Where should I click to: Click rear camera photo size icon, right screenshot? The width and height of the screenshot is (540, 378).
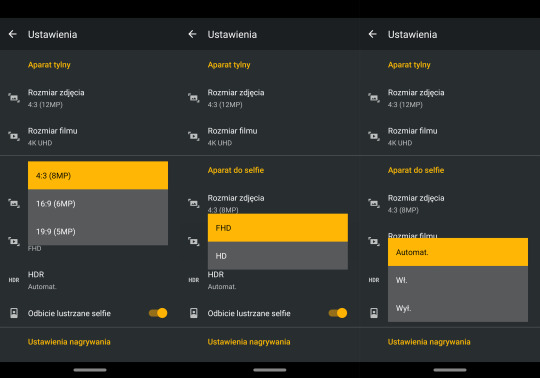(x=374, y=98)
